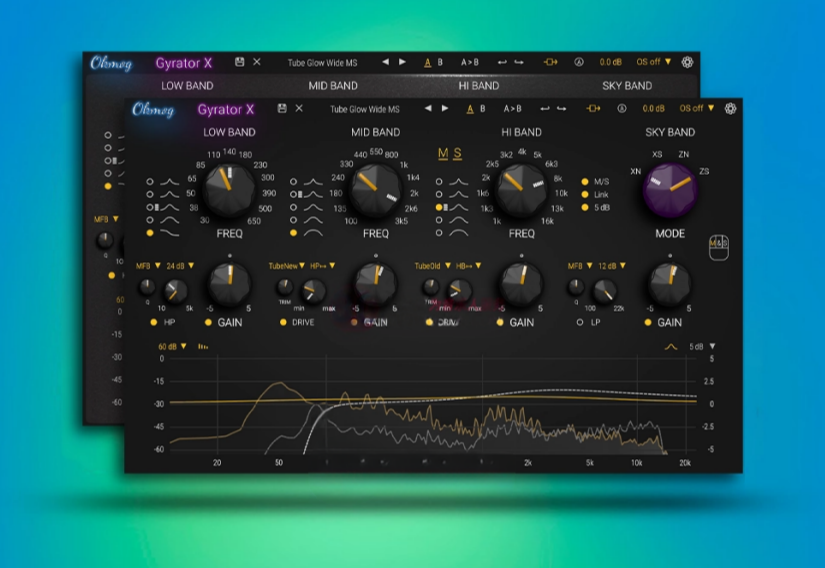This screenshot has width=825, height=568.
Task: Switch to state A in back window
Action: click(x=427, y=63)
